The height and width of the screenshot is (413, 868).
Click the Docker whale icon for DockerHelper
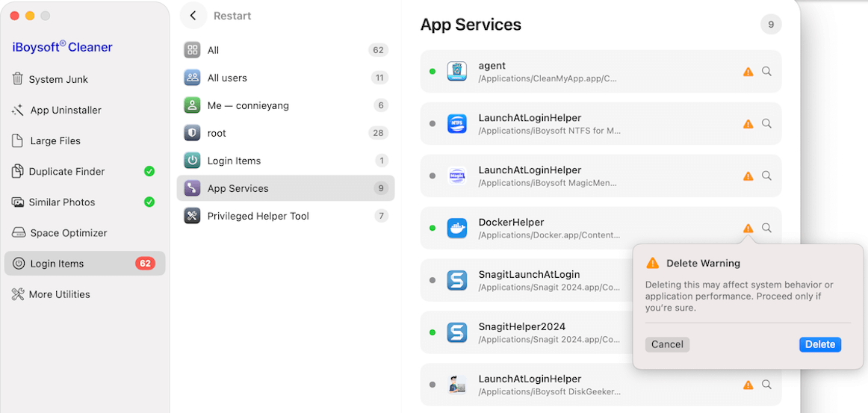(x=456, y=229)
